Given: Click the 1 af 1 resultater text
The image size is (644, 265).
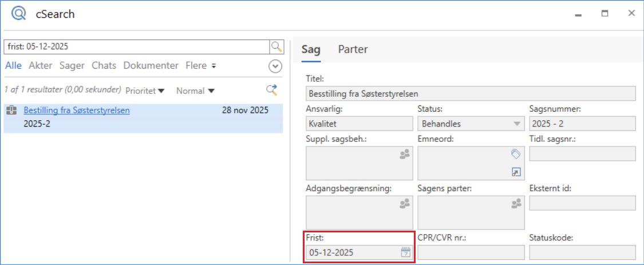Looking at the screenshot, I should pyautogui.click(x=62, y=89).
